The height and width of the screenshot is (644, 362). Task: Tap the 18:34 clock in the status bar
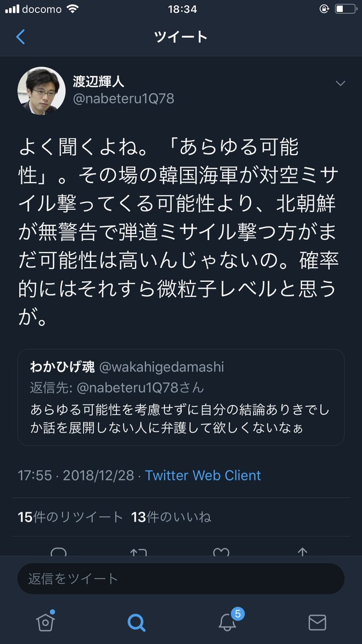point(181,9)
